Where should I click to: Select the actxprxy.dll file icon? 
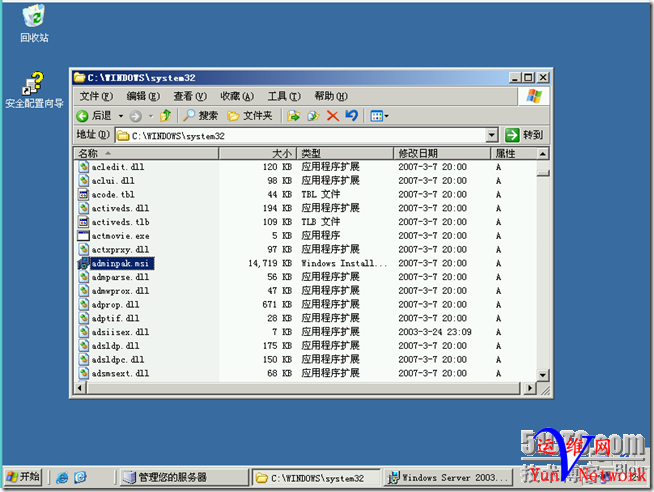point(83,249)
